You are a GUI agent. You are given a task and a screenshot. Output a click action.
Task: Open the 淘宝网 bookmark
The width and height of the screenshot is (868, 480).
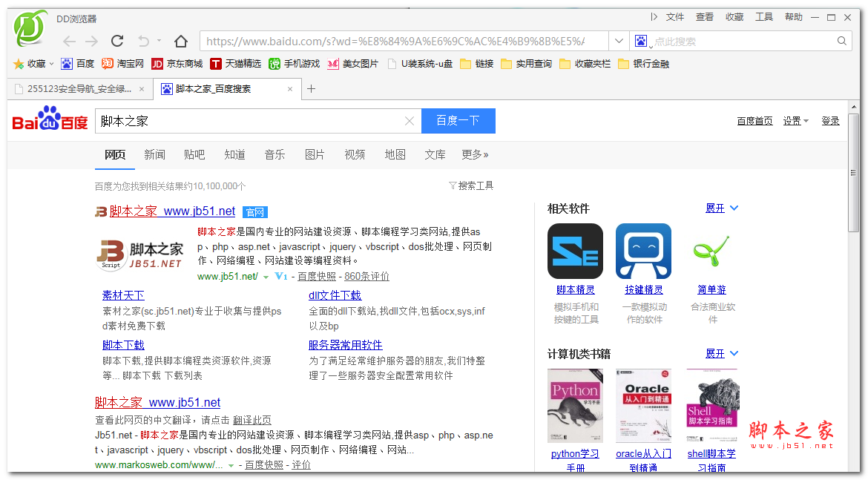[123, 64]
